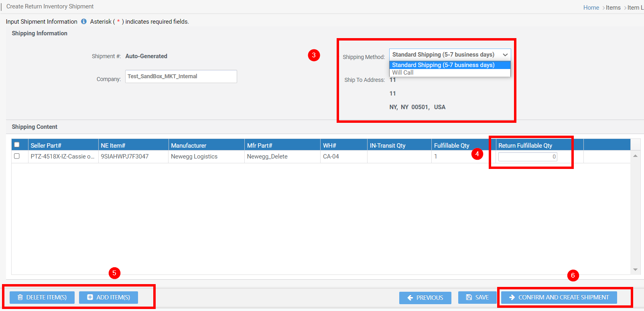Click the table scroll down arrow
Screen dimensions: 644x311
[x=635, y=270]
